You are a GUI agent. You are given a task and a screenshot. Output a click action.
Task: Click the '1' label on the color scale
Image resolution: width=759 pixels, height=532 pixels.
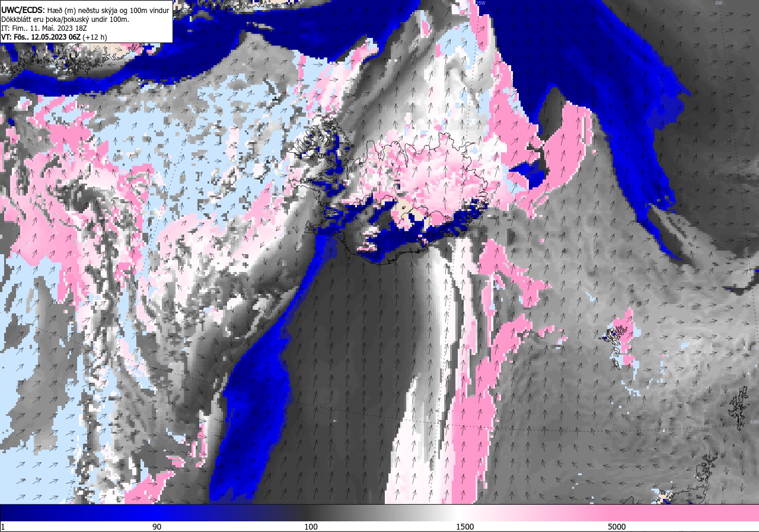point(3,527)
